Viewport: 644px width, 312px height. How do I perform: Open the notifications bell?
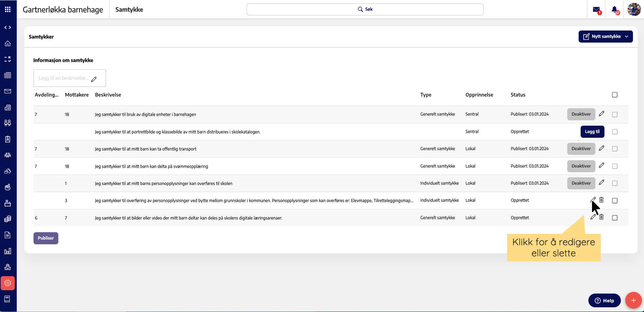pyautogui.click(x=614, y=10)
